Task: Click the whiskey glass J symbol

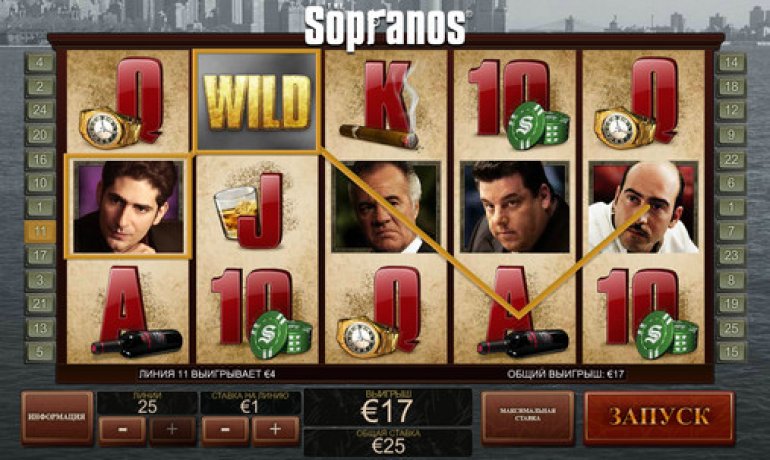Action: click(256, 207)
